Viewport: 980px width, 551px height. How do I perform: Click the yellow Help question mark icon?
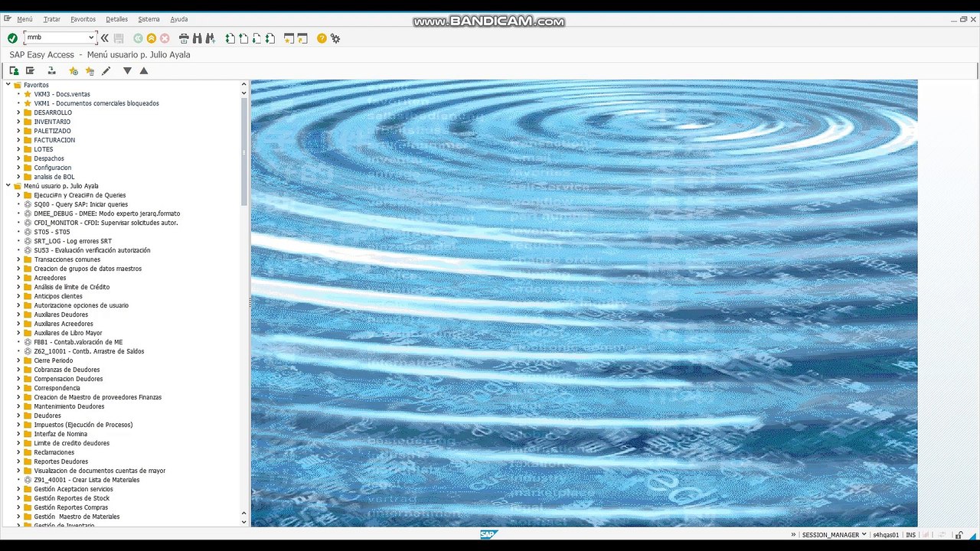click(322, 38)
